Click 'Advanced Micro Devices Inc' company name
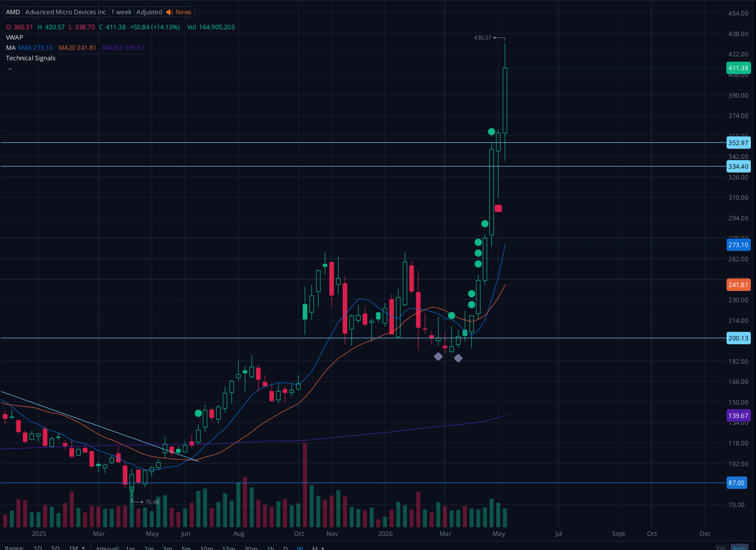This screenshot has width=756, height=550. tap(66, 12)
